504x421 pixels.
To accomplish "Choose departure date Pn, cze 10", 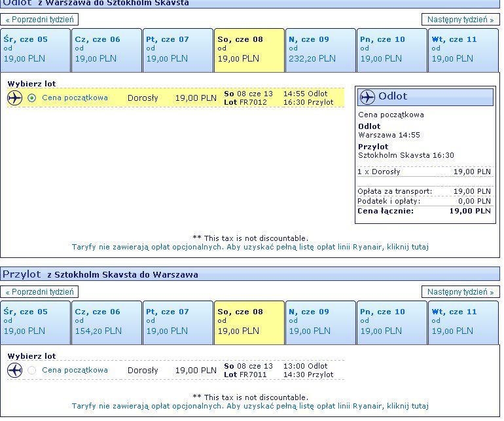I will pyautogui.click(x=392, y=50).
